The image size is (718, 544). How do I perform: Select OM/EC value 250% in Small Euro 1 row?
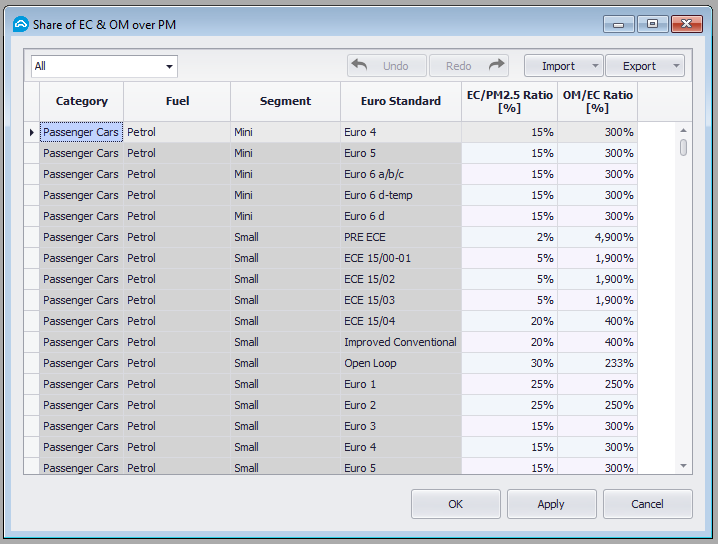pos(598,384)
